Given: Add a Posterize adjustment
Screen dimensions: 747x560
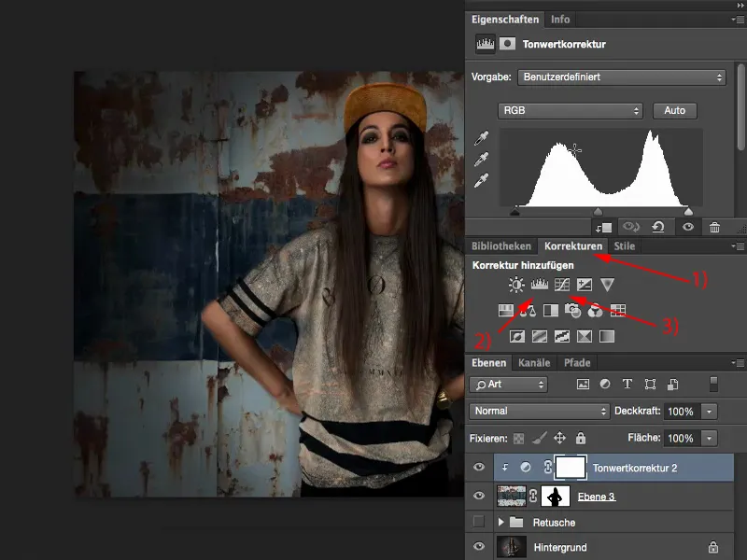Looking at the screenshot, I should tap(540, 337).
